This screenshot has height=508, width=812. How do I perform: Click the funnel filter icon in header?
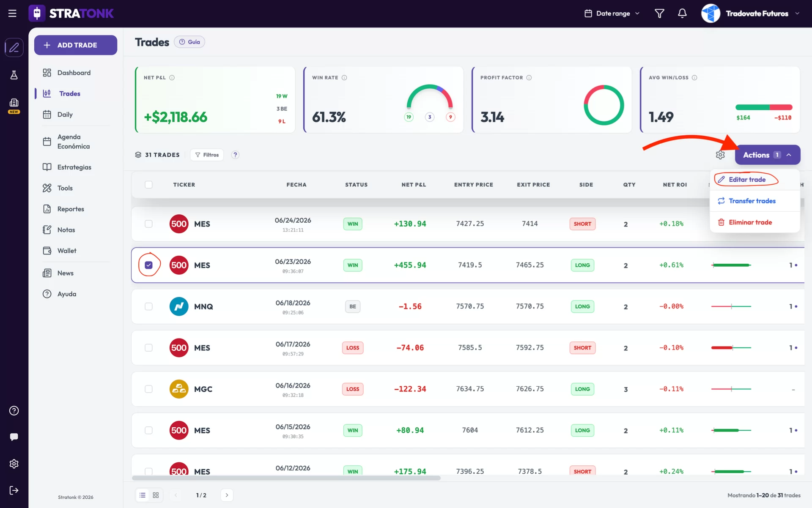point(659,14)
